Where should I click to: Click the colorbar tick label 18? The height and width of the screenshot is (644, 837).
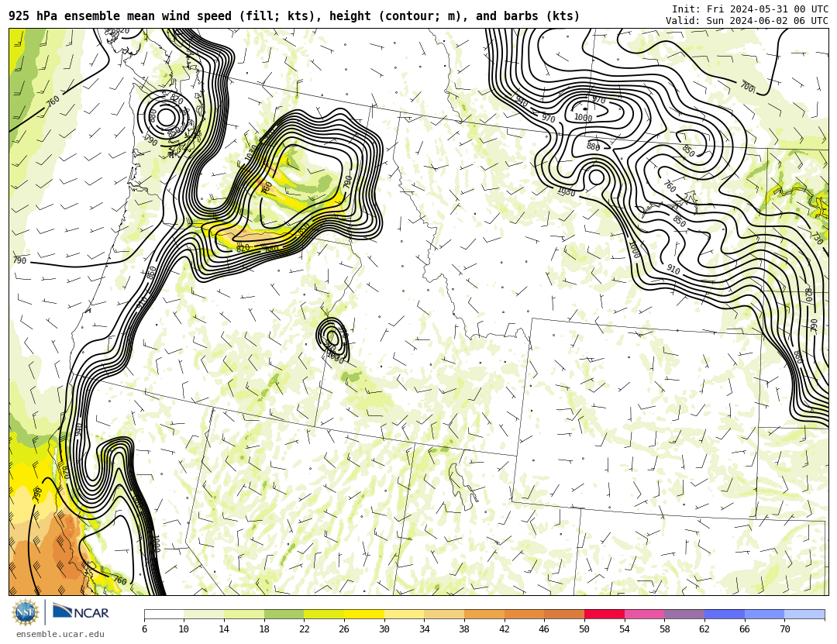[x=263, y=629]
